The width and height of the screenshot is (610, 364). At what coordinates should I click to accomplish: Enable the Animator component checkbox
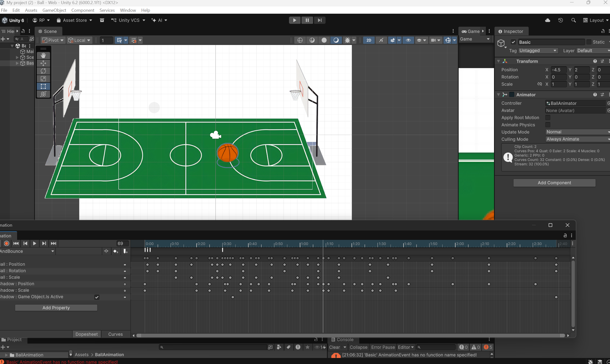[x=512, y=95]
